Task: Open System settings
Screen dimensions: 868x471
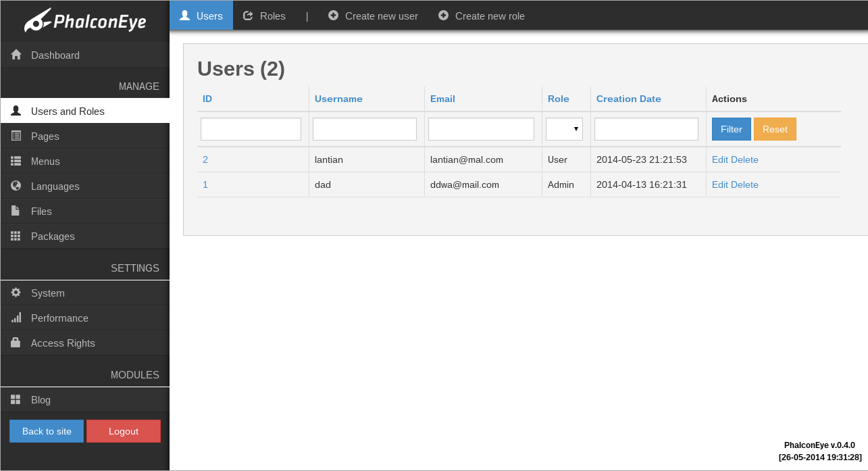Action: [x=85, y=293]
